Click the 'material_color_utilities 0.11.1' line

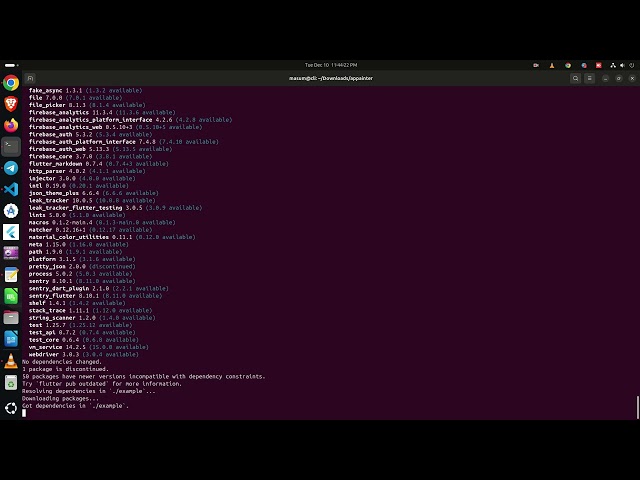112,237
